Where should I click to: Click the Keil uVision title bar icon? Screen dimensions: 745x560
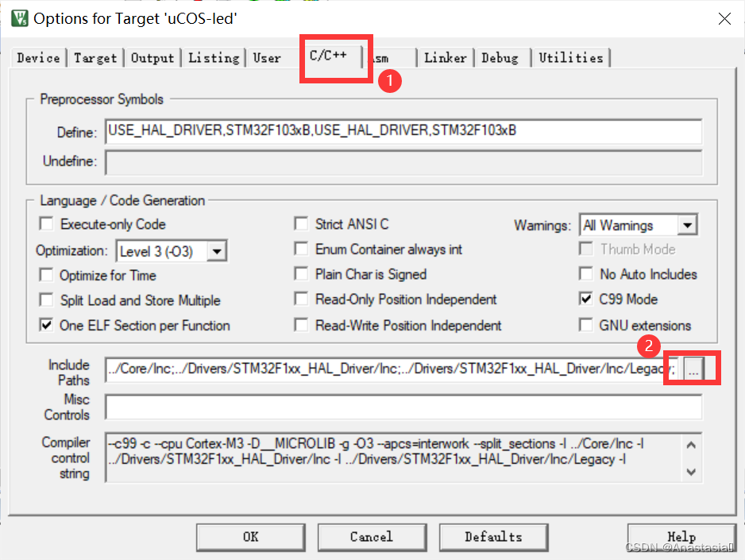point(20,18)
